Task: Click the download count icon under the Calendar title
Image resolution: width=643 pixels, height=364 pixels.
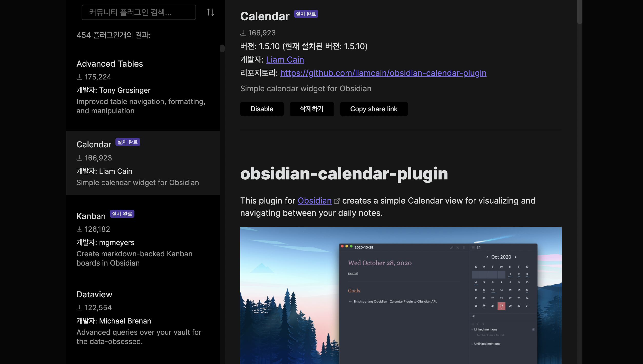Action: click(243, 33)
